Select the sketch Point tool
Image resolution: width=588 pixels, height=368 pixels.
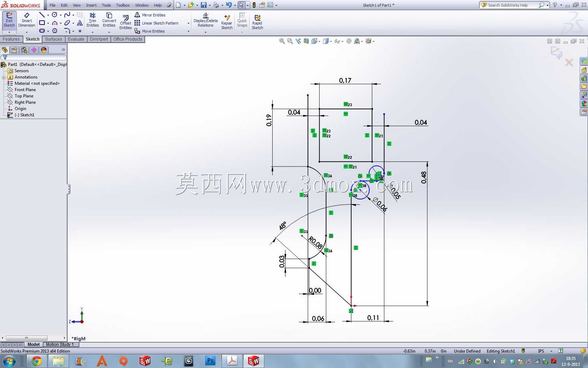pos(80,31)
